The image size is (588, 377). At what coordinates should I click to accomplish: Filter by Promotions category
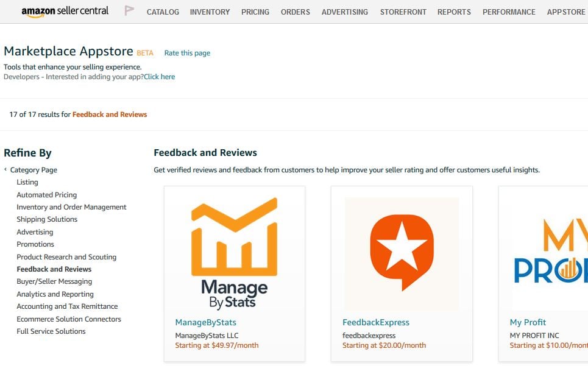click(x=35, y=244)
